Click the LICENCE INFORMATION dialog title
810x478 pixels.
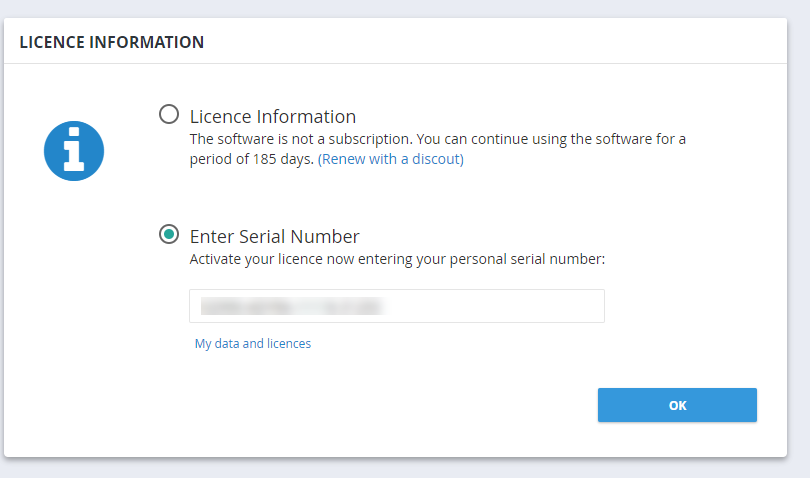pyautogui.click(x=112, y=42)
